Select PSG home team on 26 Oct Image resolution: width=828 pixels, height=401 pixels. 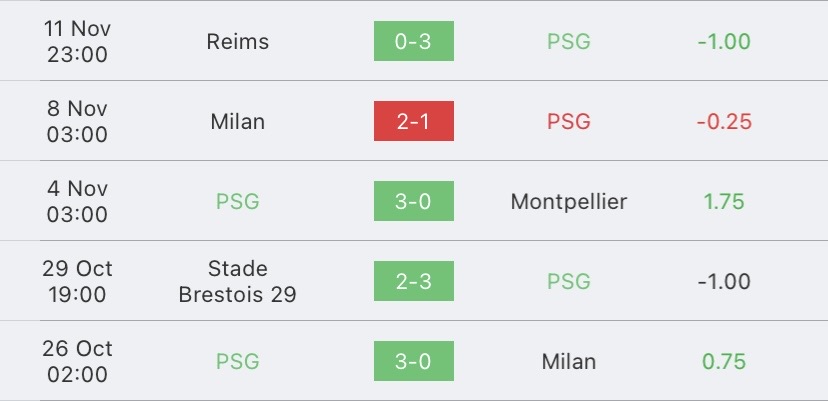238,361
